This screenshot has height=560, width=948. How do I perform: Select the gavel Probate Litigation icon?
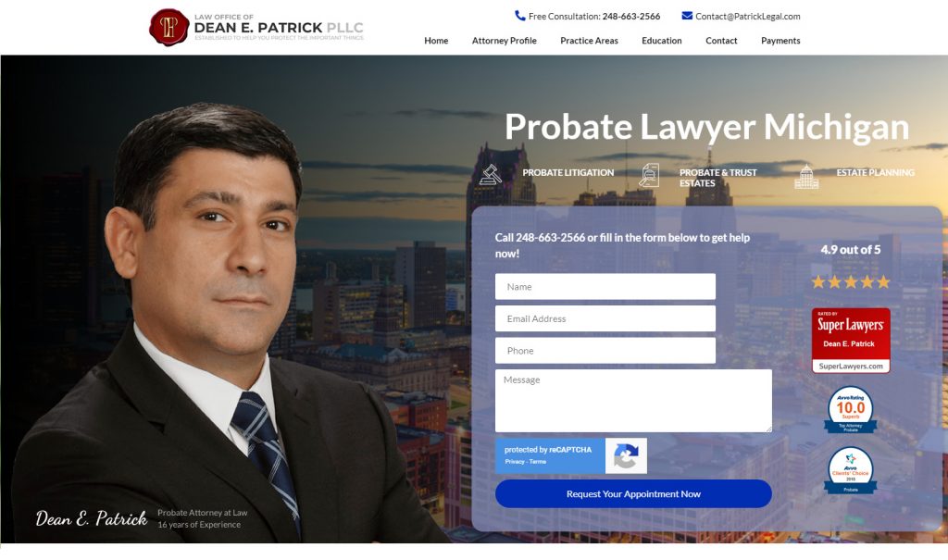coord(491,175)
